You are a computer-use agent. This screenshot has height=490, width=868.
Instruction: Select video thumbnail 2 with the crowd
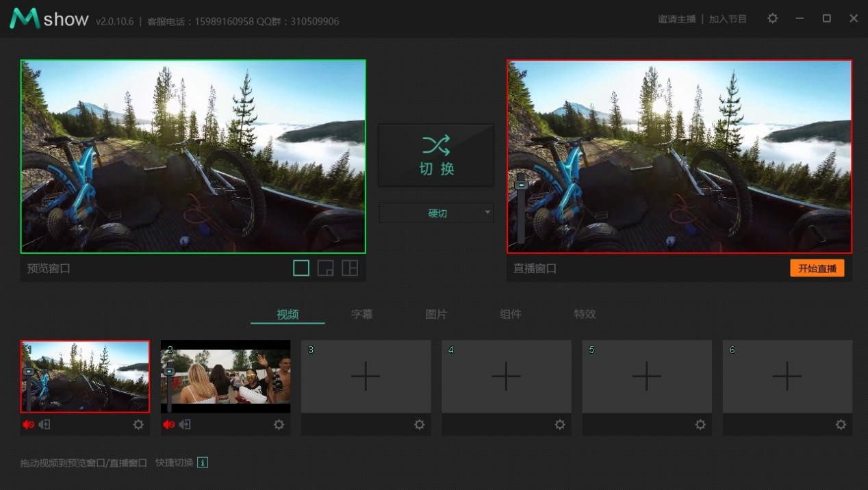[x=225, y=376]
